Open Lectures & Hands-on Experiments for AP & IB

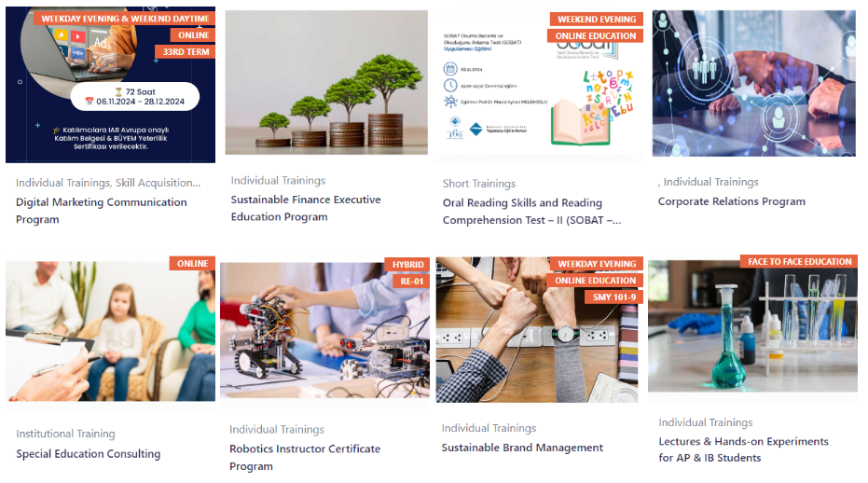(x=743, y=449)
